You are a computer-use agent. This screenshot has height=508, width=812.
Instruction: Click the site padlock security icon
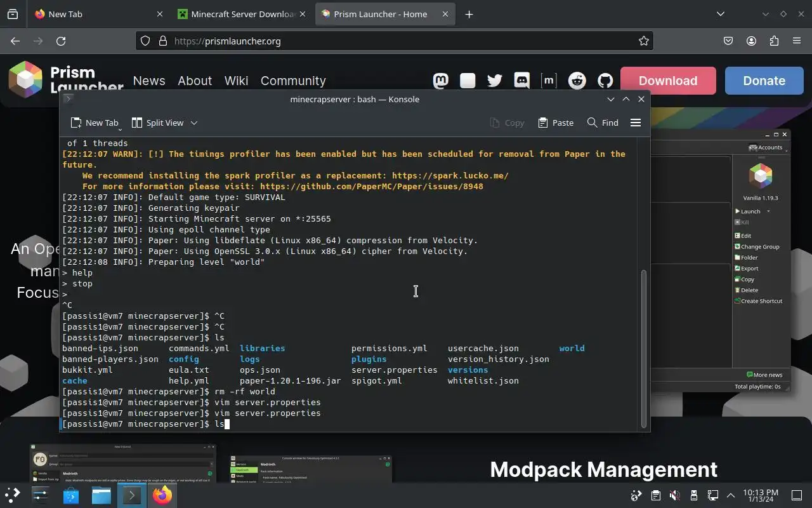pyautogui.click(x=162, y=41)
